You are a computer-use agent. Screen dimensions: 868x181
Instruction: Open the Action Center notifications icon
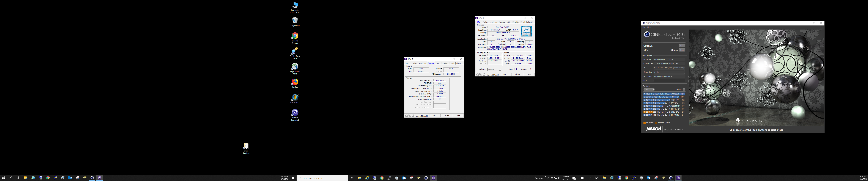pyautogui.click(x=574, y=178)
